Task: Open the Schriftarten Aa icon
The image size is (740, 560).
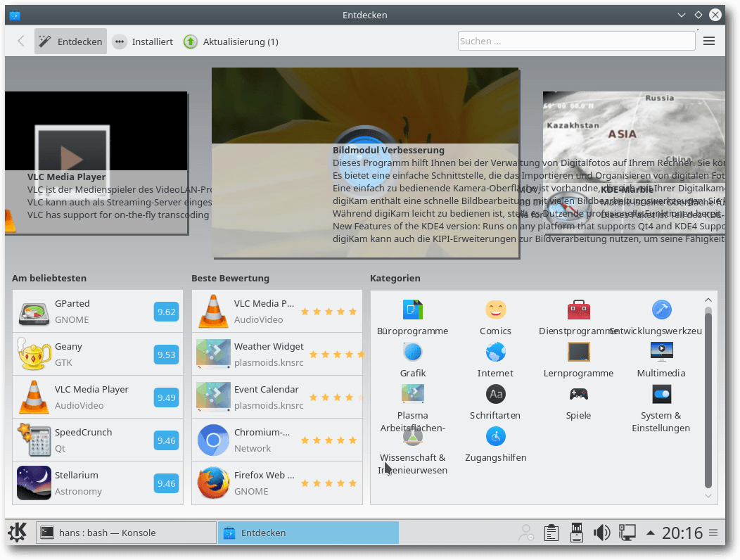Action: click(x=495, y=394)
